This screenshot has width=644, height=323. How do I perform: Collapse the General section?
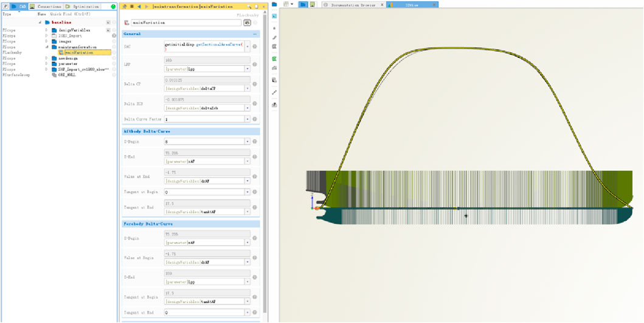coord(255,34)
